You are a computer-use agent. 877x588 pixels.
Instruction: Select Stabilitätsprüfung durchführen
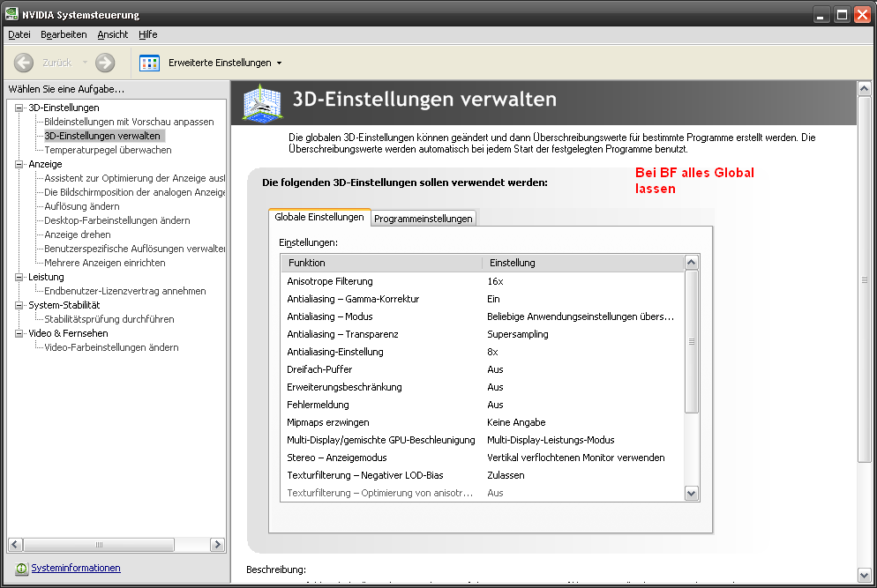[x=109, y=319]
